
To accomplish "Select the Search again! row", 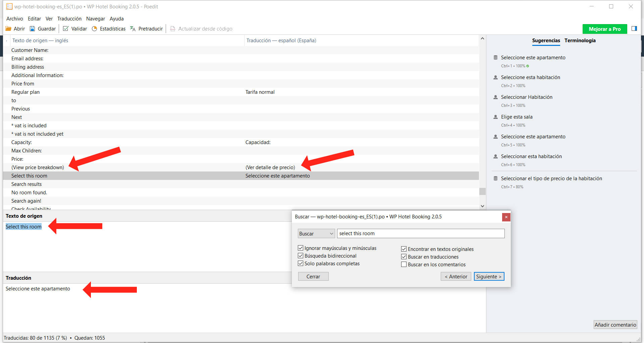I will click(x=241, y=201).
